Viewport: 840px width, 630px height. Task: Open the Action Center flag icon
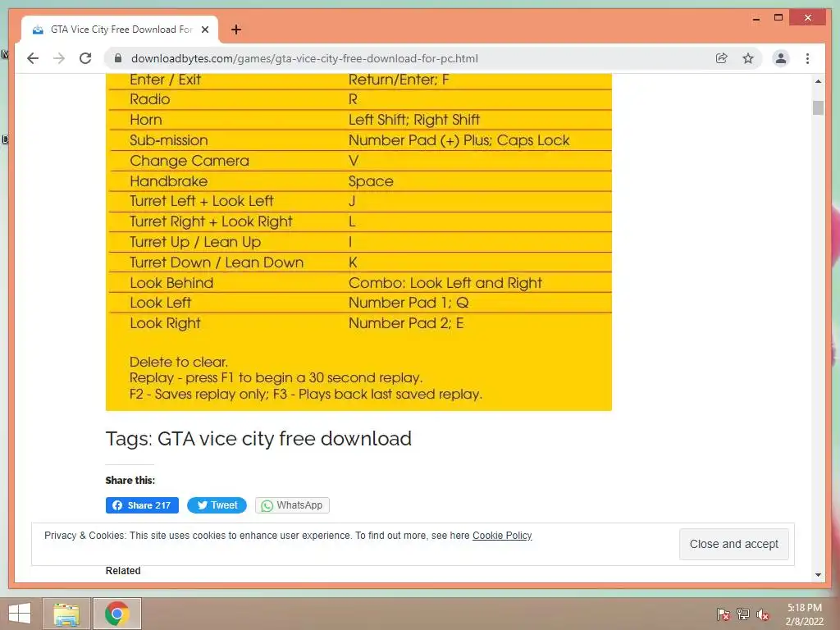723,614
